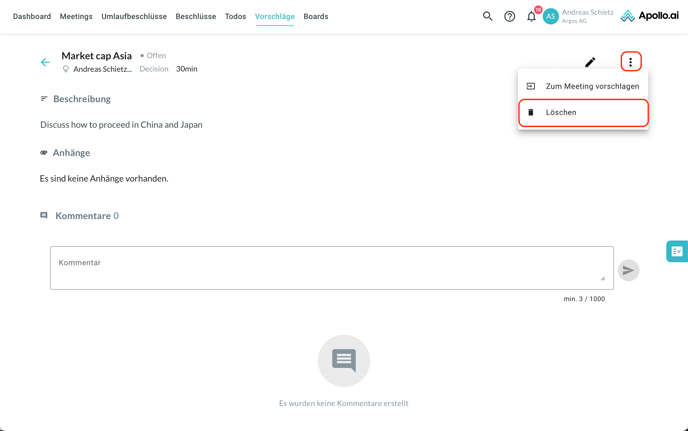The height and width of the screenshot is (431, 688).
Task: Select Zum Meeting vorschlagen menu entry
Action: (592, 86)
